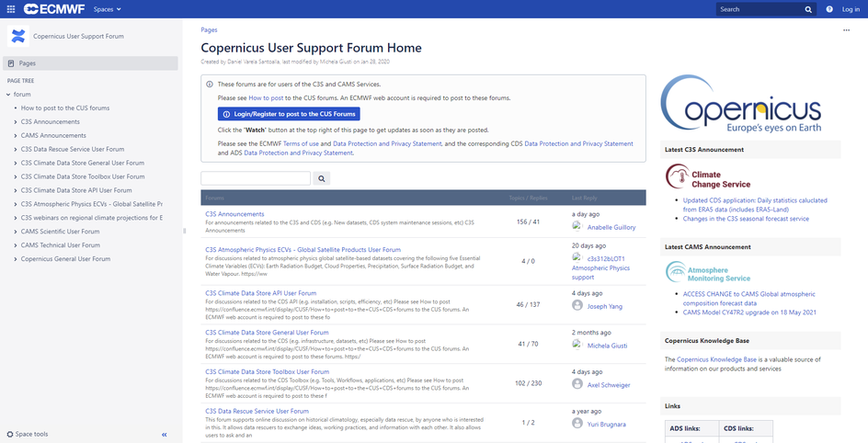Image resolution: width=868 pixels, height=443 pixels.
Task: Open the app switcher grid icon
Action: pos(11,9)
